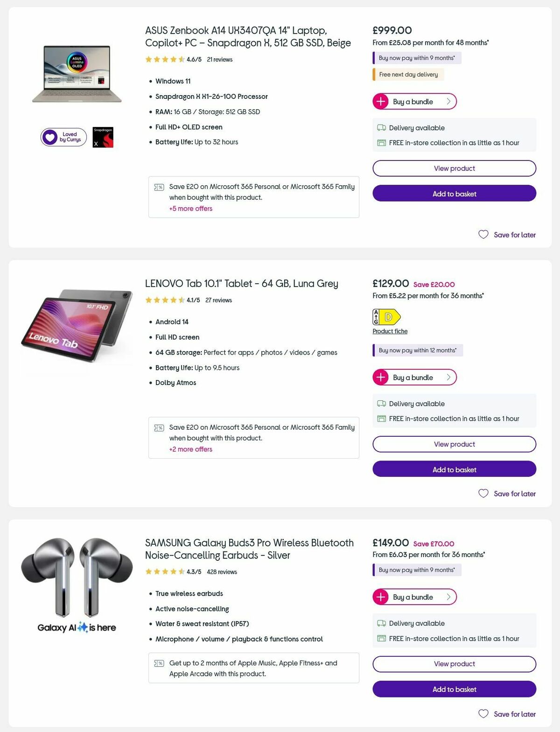The height and width of the screenshot is (732, 560).
Task: Click the delivery truck icon on the Samsung Buds3 listing
Action: [381, 623]
